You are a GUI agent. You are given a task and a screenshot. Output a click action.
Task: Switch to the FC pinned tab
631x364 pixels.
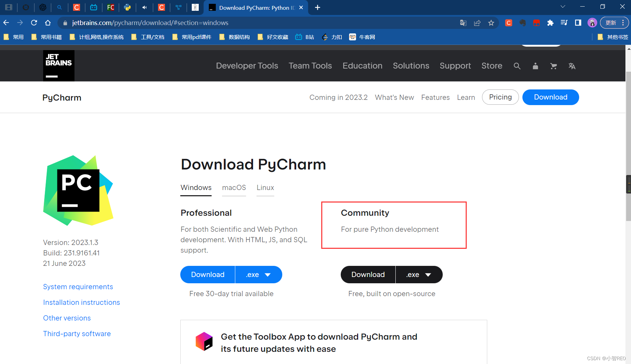click(111, 7)
